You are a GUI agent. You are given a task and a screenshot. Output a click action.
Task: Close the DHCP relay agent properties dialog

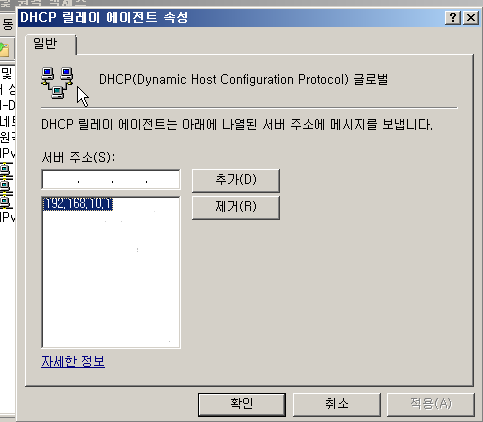pyautogui.click(x=471, y=17)
